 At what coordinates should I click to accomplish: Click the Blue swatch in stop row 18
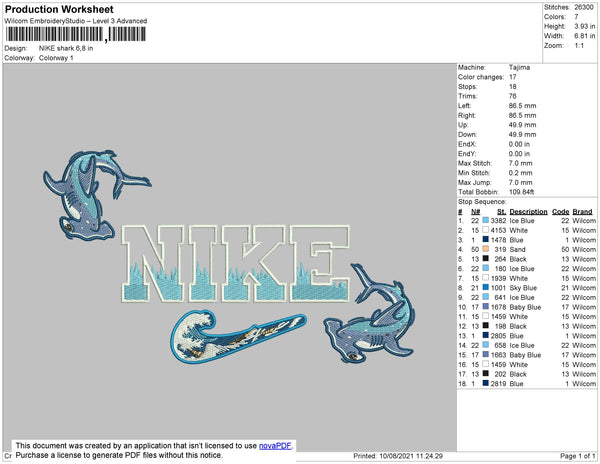click(486, 383)
